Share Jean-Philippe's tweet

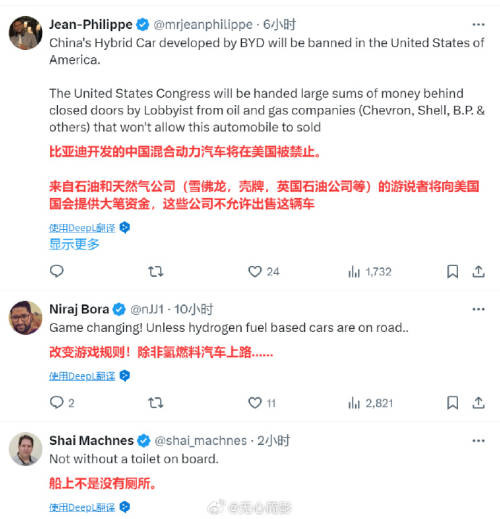point(478,272)
